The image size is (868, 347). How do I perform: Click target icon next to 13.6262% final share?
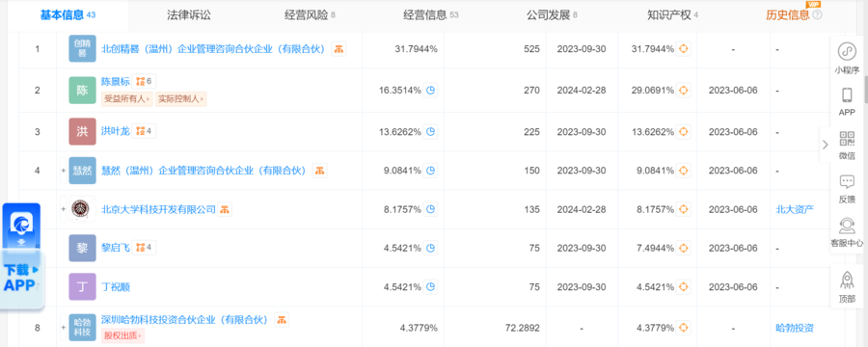[684, 132]
